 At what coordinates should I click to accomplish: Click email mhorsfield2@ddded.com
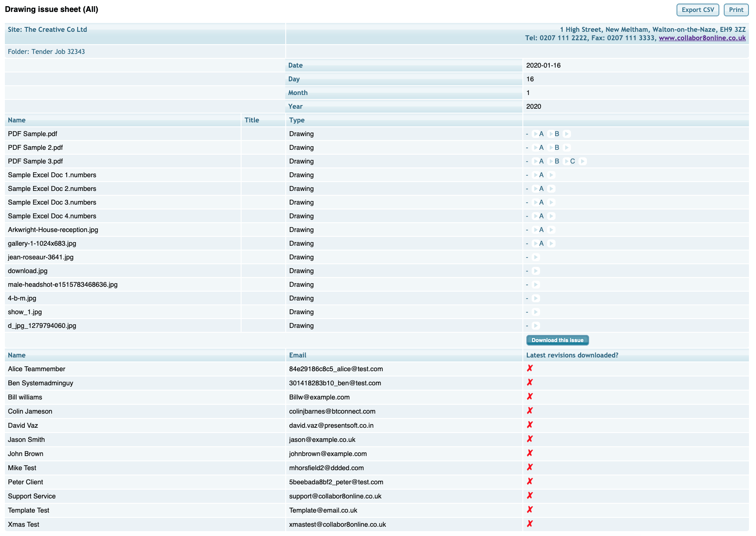coord(326,468)
